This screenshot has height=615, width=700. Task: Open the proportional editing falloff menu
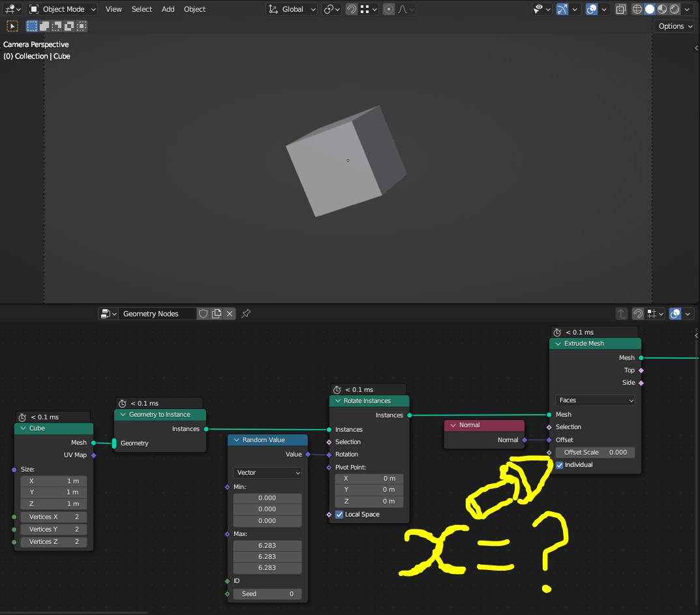tap(406, 9)
